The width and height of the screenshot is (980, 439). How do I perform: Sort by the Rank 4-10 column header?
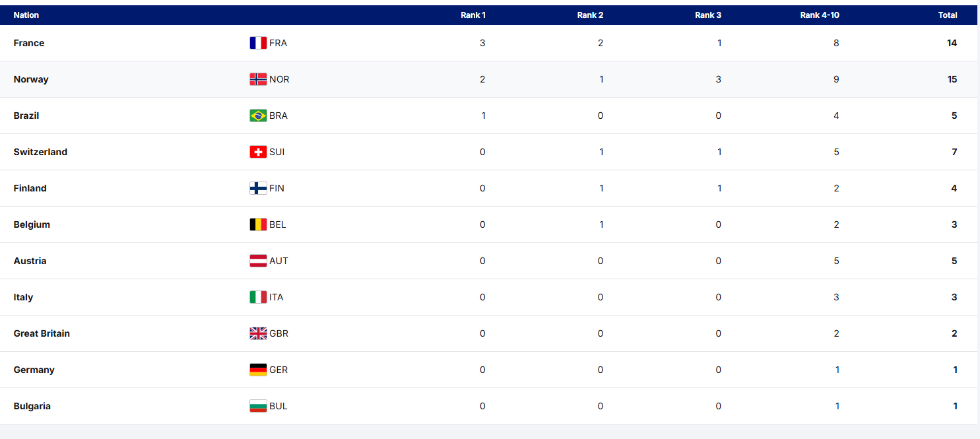click(x=820, y=15)
